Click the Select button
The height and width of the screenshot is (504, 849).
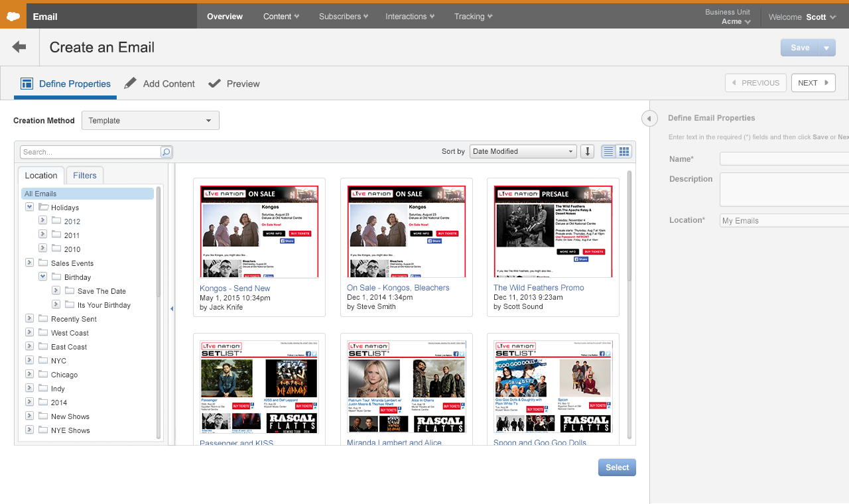617,468
